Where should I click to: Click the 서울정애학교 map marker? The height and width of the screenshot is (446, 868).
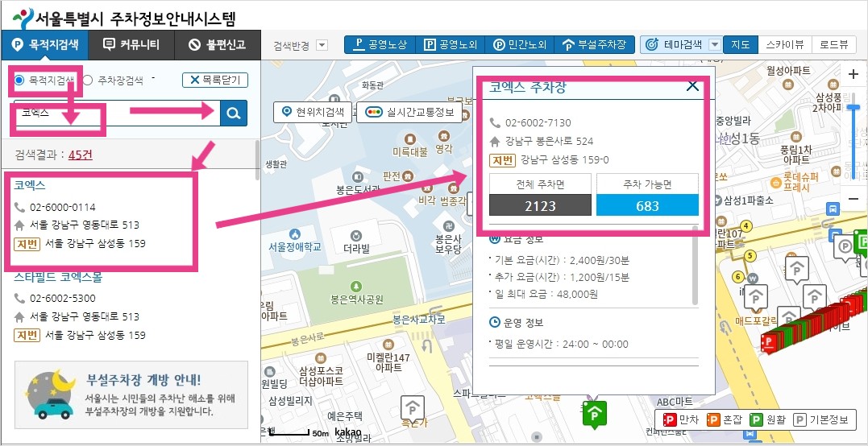[294, 233]
